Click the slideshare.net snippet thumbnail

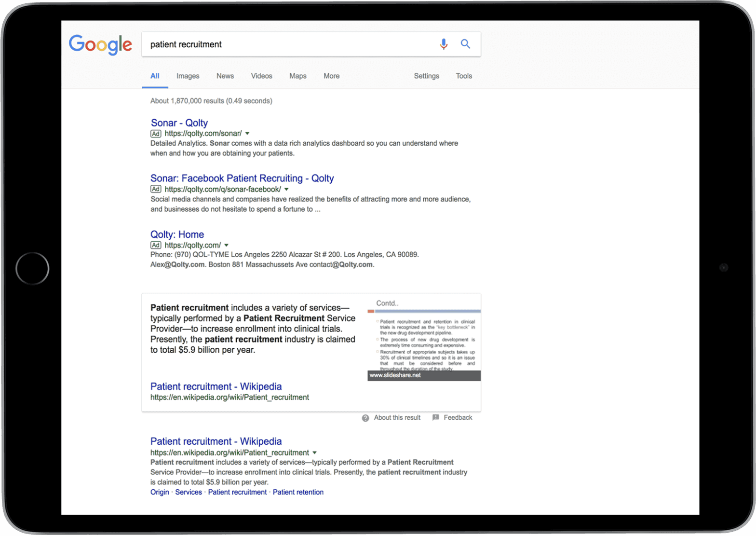click(424, 338)
